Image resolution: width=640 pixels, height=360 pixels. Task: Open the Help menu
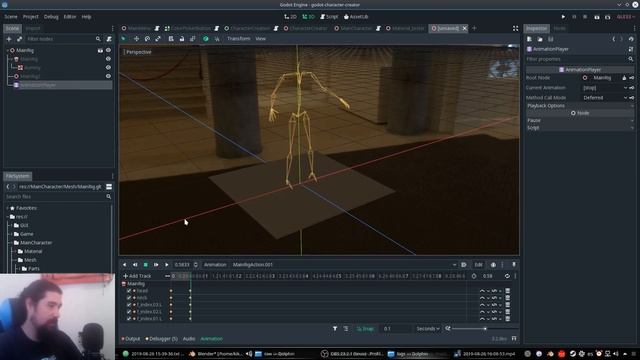pos(86,17)
